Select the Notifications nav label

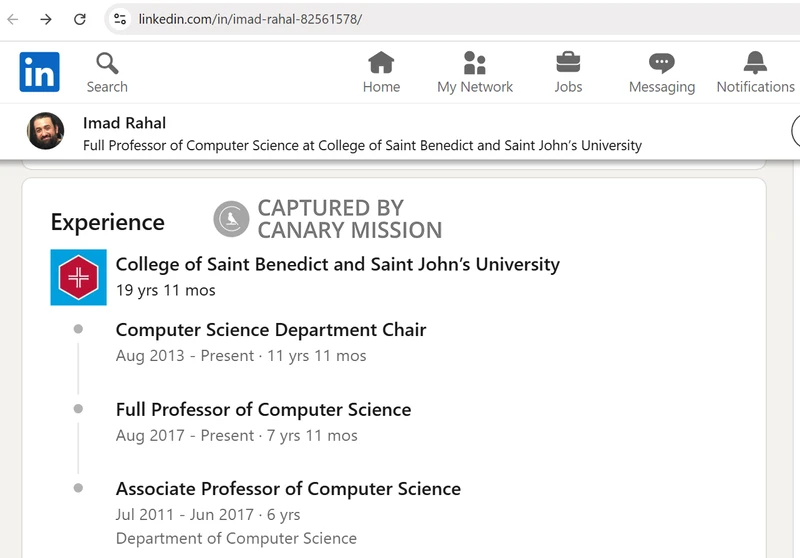pyautogui.click(x=755, y=87)
